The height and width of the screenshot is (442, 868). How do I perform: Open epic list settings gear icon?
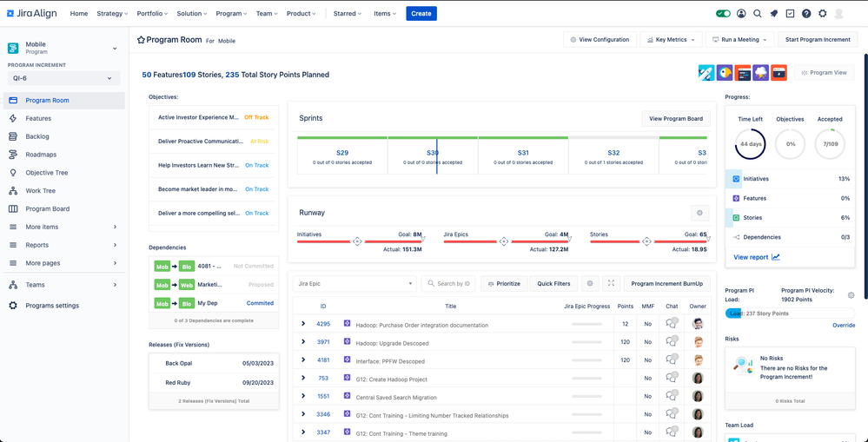[590, 283]
